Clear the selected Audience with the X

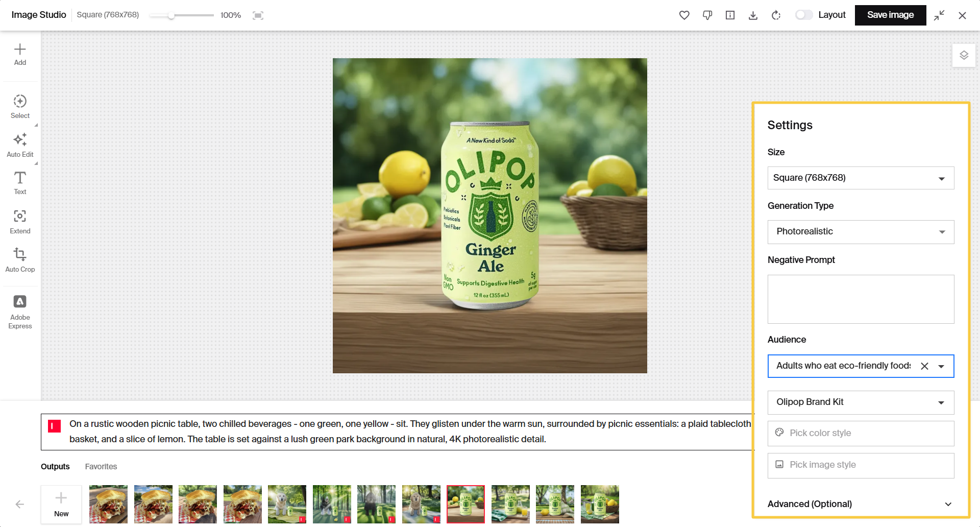[x=925, y=366]
